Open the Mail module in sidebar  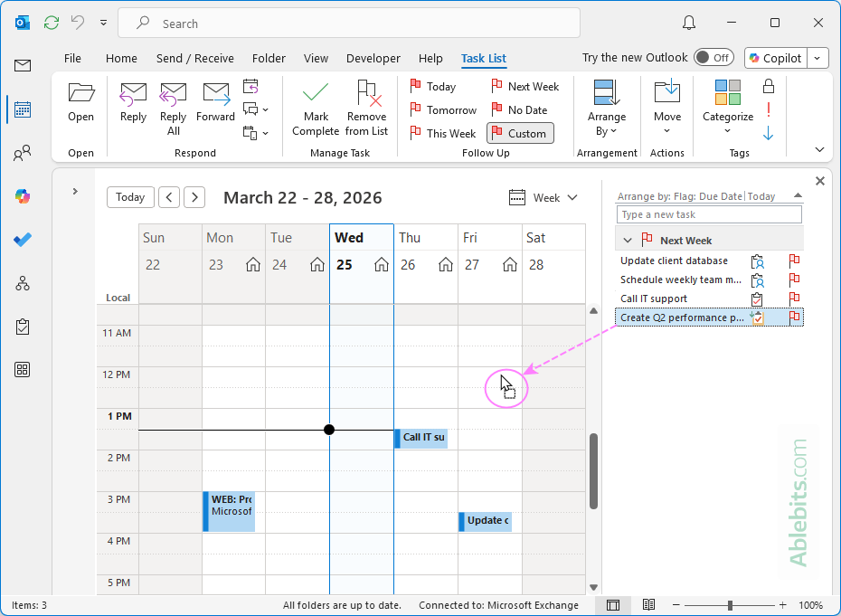point(23,65)
